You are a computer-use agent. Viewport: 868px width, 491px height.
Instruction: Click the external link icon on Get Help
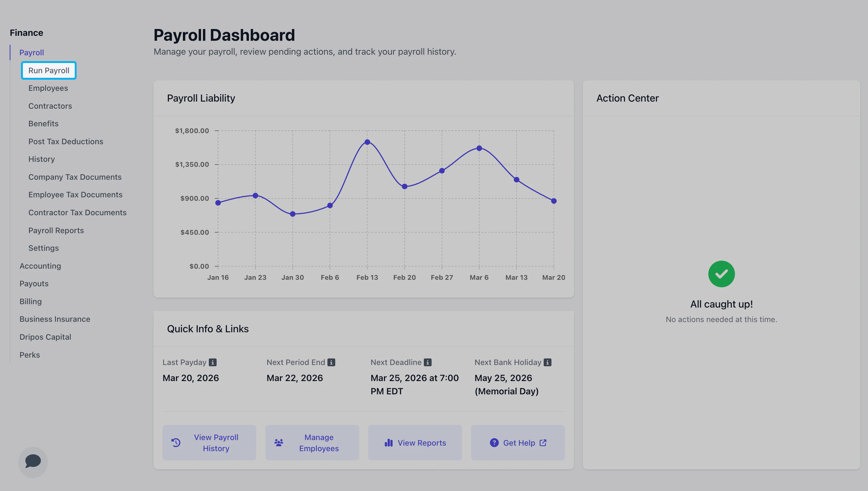543,443
